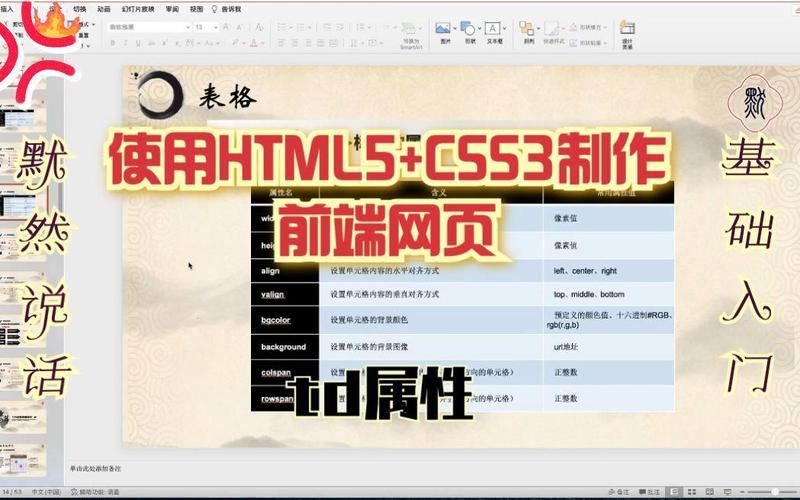Image resolution: width=800 pixels, height=500 pixels.
Task: Open the 动画 (Animations) ribbon tab
Action: tap(104, 9)
